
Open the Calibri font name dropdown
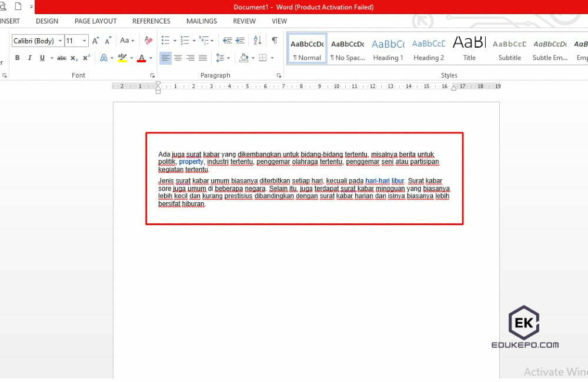[x=60, y=41]
